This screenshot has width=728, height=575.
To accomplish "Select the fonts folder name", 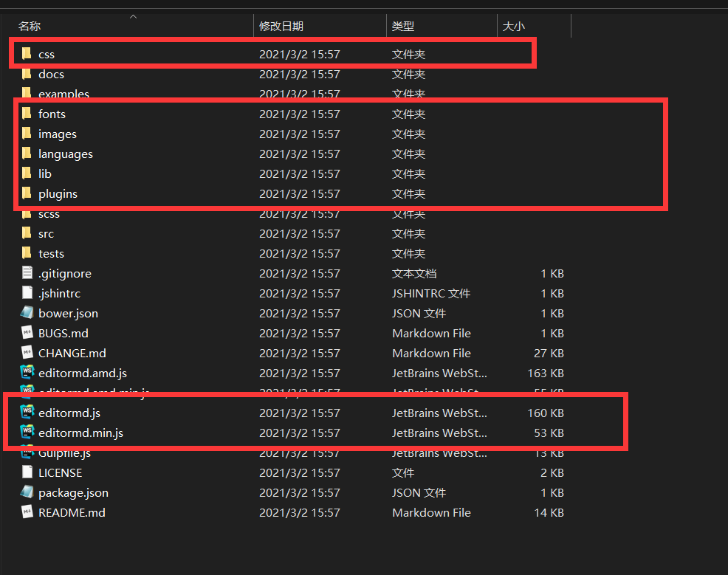I will (x=52, y=114).
